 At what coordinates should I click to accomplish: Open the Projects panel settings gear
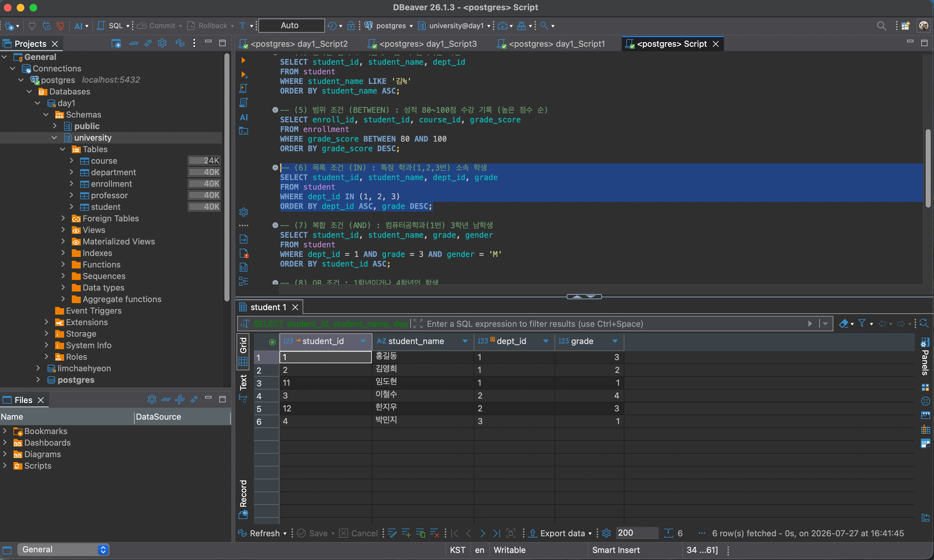[x=162, y=43]
